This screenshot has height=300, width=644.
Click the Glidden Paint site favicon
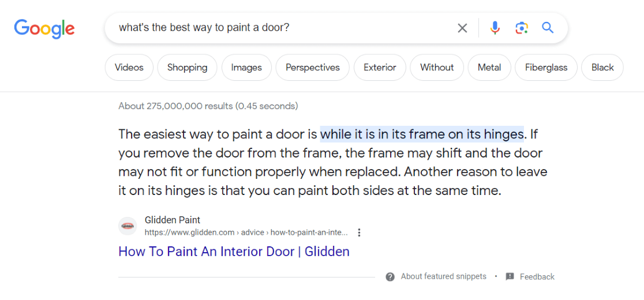pyautogui.click(x=128, y=226)
